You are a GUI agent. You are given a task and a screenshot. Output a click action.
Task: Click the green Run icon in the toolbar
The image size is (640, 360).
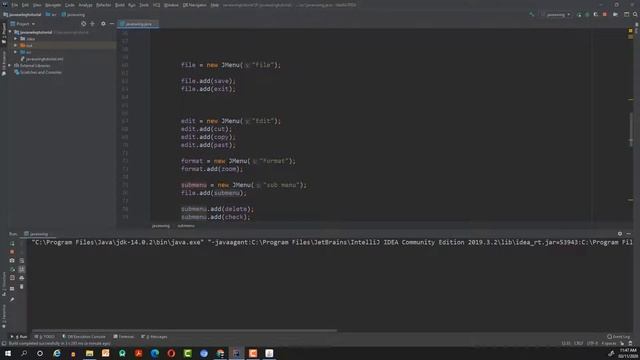579,15
